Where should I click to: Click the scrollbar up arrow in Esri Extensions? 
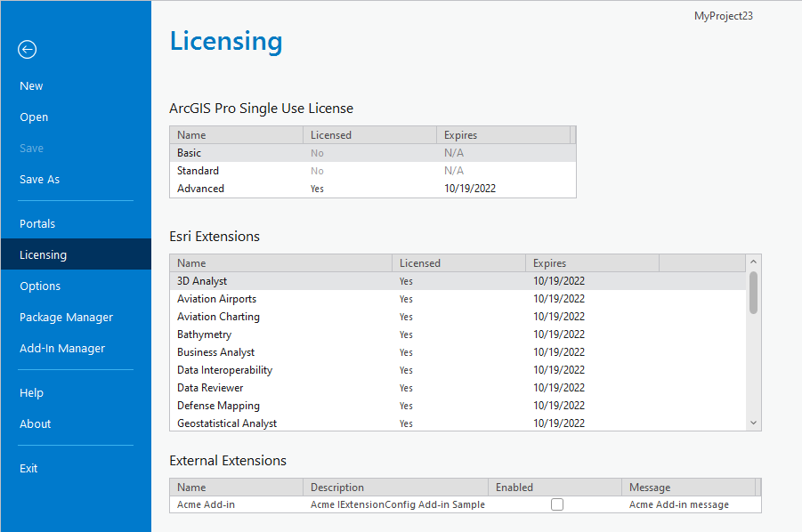click(x=753, y=263)
